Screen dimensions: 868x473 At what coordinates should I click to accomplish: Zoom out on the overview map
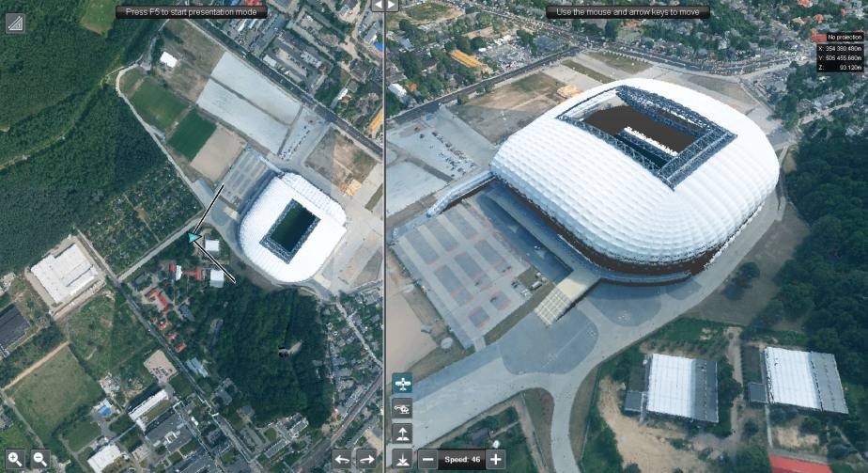coord(39,459)
